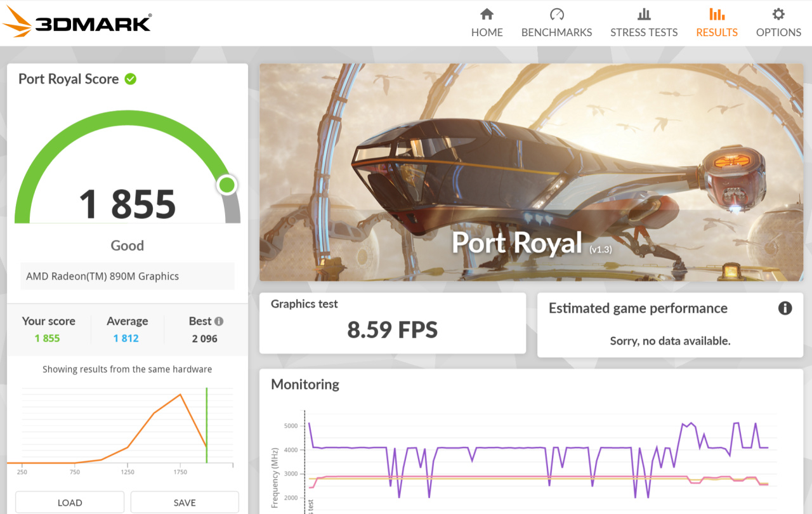Click the Port Royal Score heading

(x=69, y=79)
